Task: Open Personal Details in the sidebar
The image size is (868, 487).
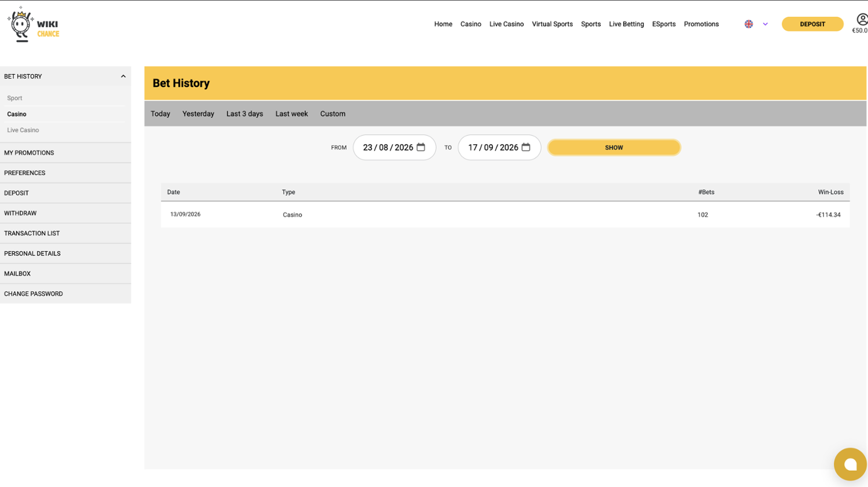Action: [65, 254]
